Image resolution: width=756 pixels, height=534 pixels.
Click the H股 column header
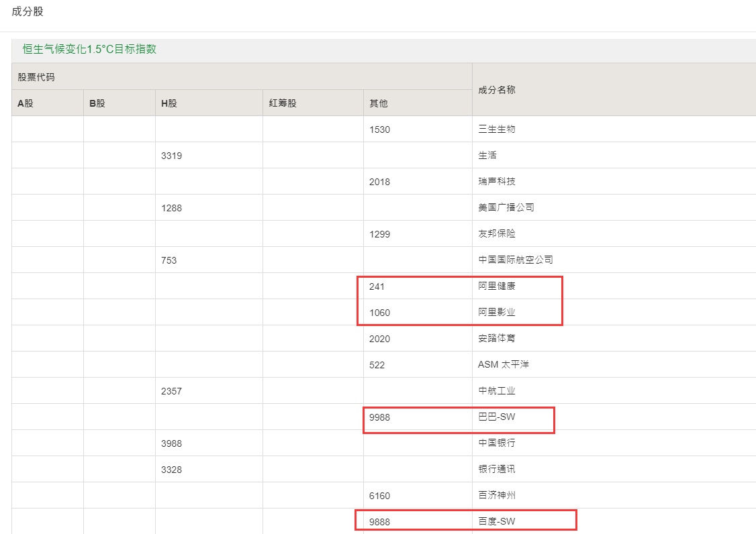click(x=169, y=103)
